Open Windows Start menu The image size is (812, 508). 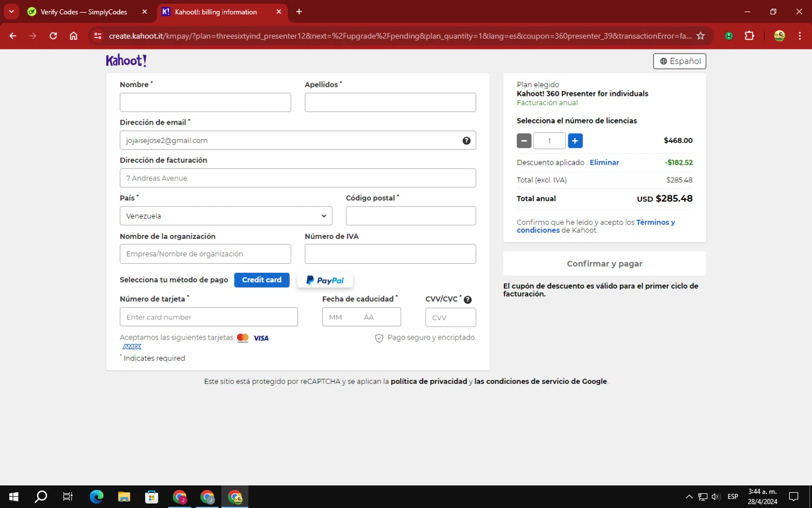(14, 497)
